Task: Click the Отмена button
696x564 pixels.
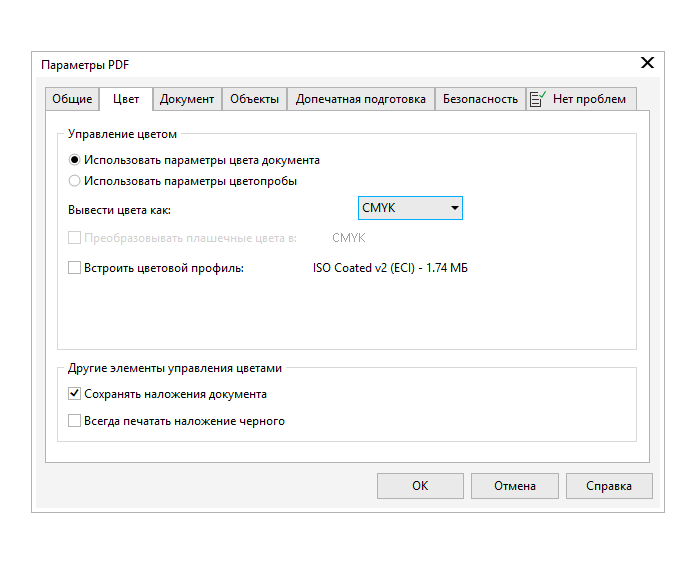Action: pos(514,486)
